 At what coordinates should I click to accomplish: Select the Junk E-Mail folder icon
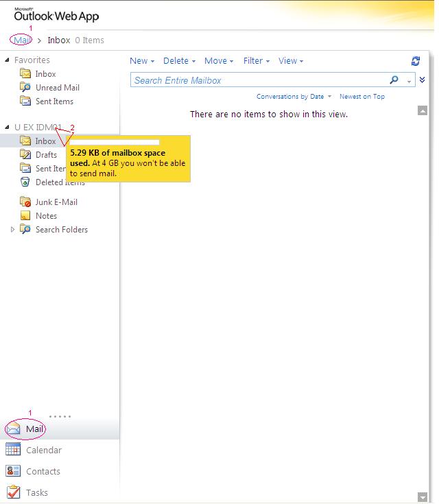point(25,202)
